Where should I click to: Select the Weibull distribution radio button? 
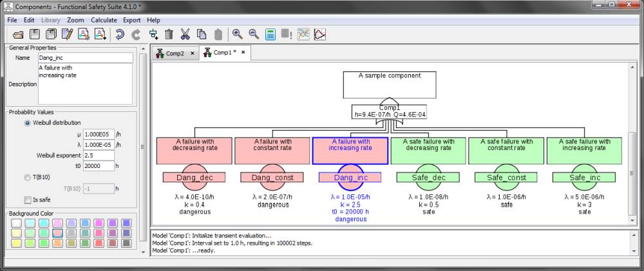27,123
